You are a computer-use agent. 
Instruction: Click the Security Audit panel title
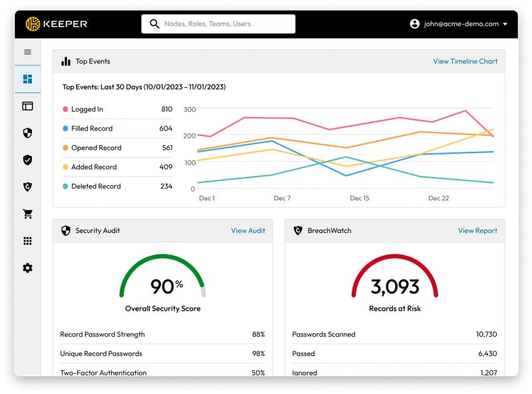coord(97,231)
